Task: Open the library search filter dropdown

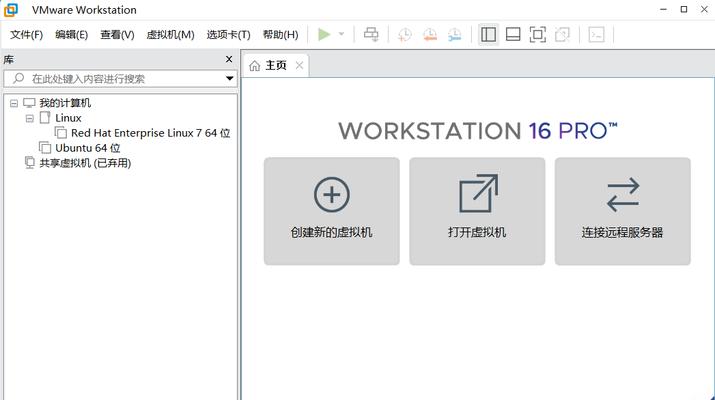Action: (x=230, y=78)
